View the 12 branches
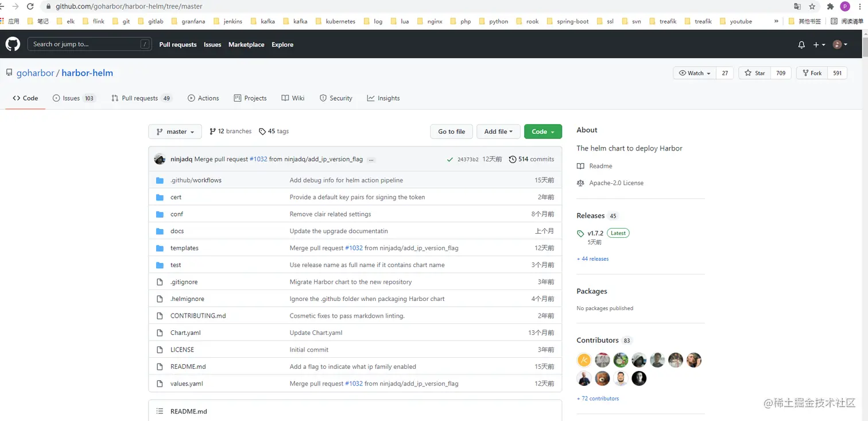The image size is (868, 421). click(x=231, y=132)
